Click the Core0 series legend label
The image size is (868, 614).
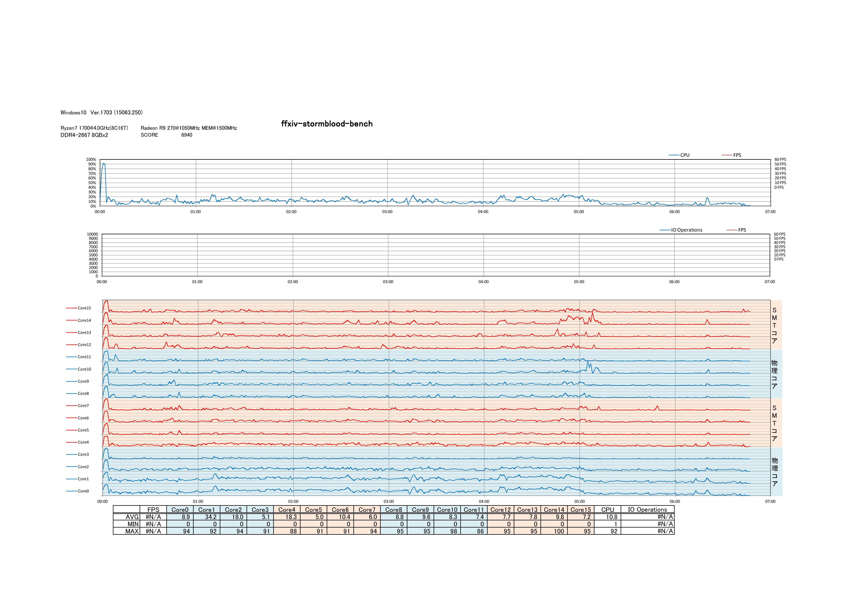click(x=83, y=491)
